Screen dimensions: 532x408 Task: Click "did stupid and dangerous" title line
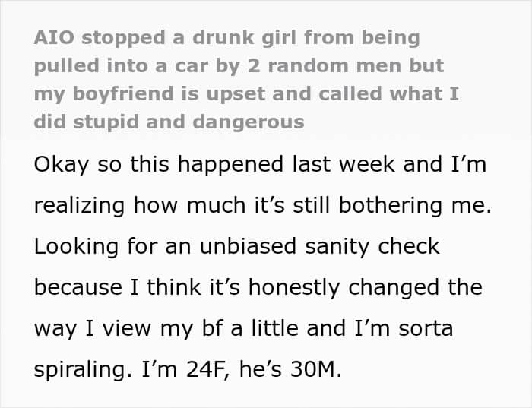pos(169,122)
